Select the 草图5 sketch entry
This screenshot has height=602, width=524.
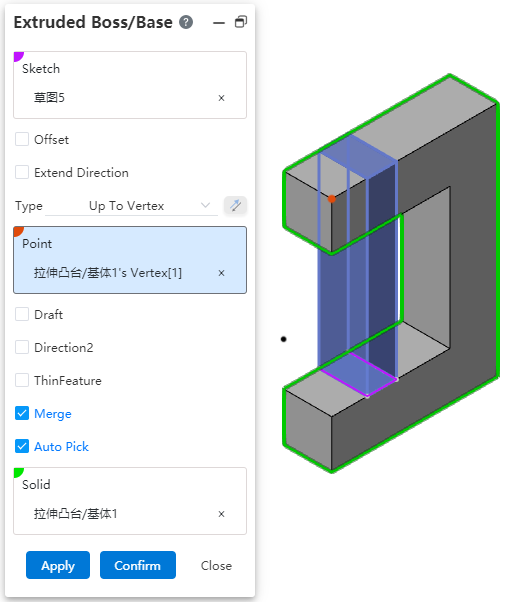tap(49, 98)
